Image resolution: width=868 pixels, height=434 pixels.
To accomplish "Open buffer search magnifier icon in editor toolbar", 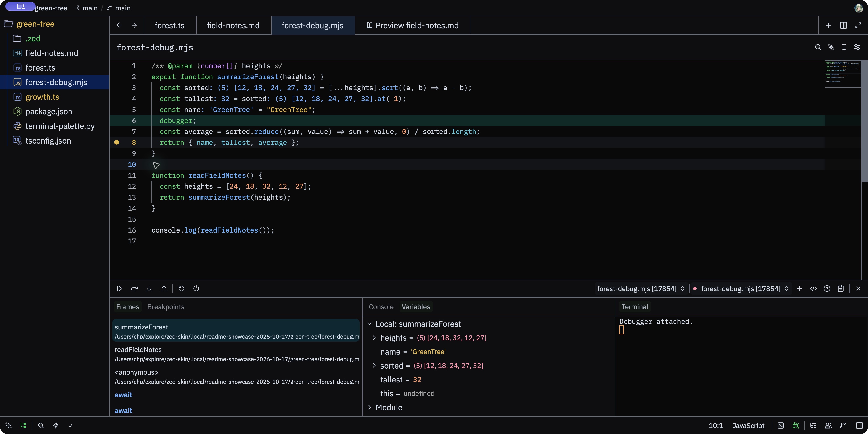I will click(x=818, y=47).
